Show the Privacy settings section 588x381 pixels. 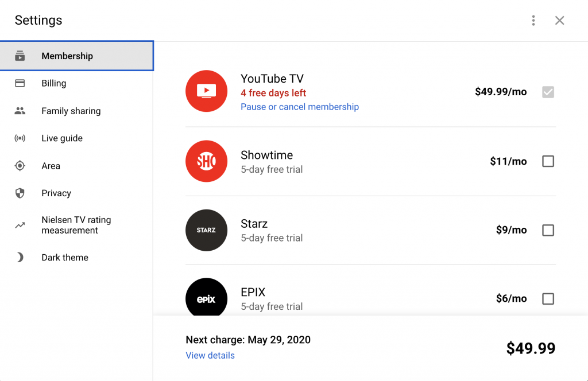[77, 193]
